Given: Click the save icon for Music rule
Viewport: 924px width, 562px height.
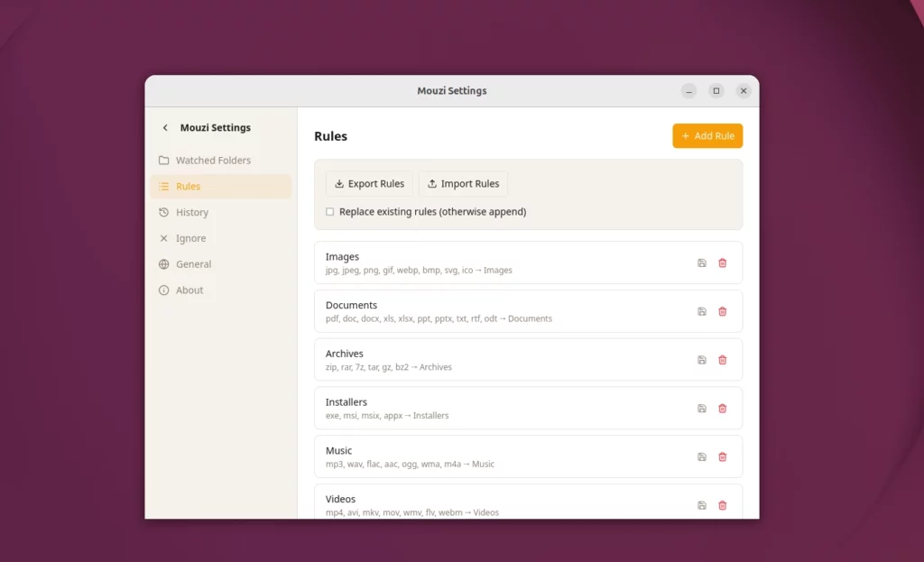Looking at the screenshot, I should pos(701,457).
